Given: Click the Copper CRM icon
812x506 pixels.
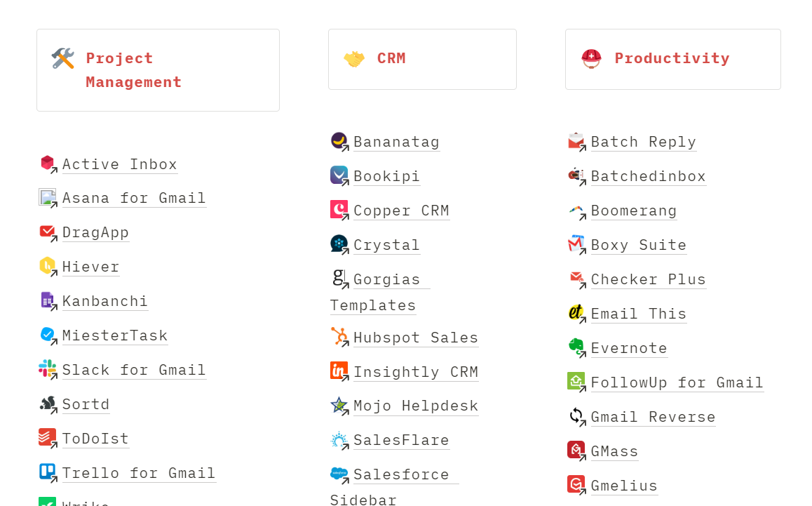Looking at the screenshot, I should coord(338,208).
